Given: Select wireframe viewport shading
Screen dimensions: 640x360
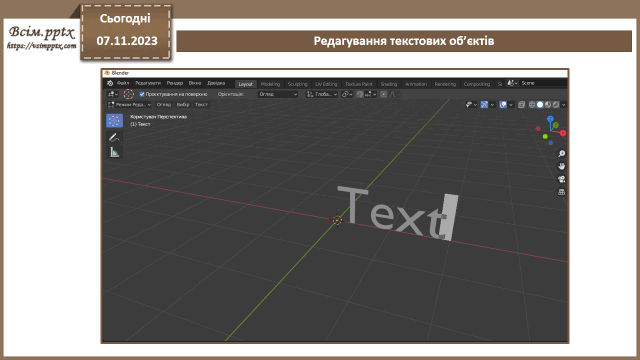Looking at the screenshot, I should click(532, 105).
